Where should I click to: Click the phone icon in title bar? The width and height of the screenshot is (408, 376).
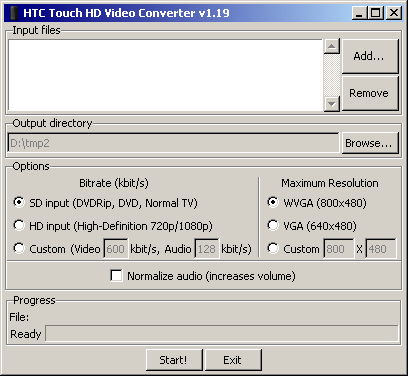[x=14, y=13]
